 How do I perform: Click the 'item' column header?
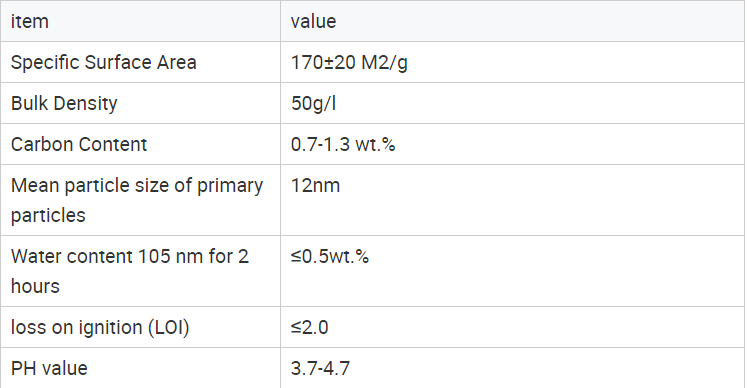[x=141, y=21]
